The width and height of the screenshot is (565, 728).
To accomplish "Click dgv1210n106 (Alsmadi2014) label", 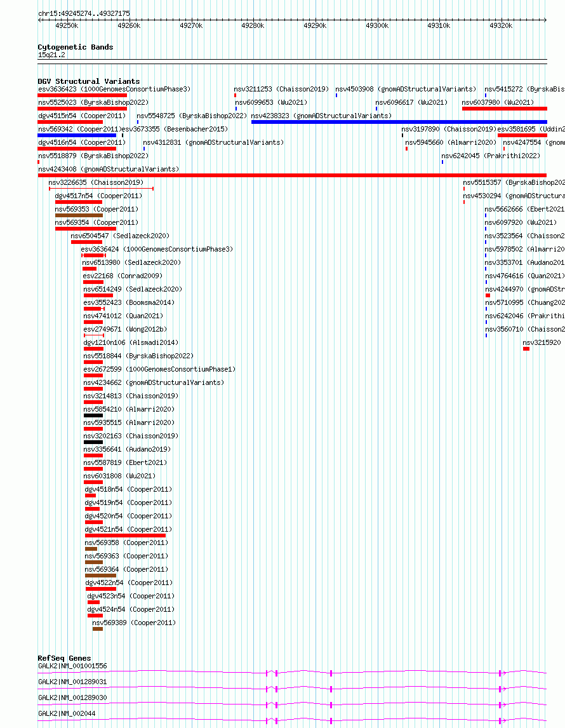I will click(x=131, y=342).
